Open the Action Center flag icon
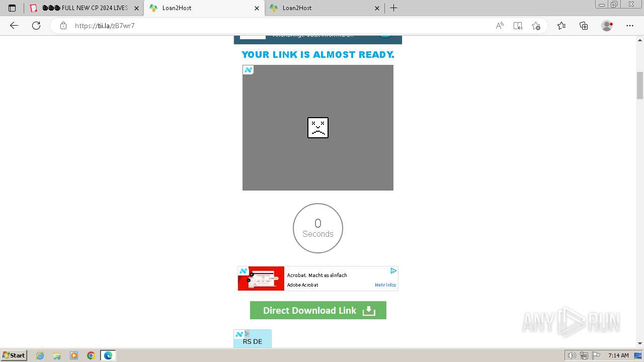The width and height of the screenshot is (644, 362). tap(596, 355)
